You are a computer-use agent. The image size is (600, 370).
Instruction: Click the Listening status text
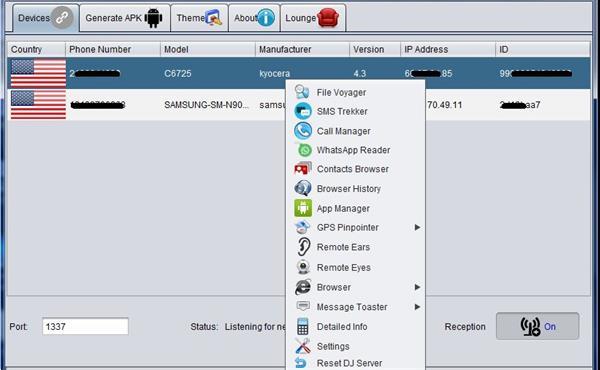click(255, 326)
